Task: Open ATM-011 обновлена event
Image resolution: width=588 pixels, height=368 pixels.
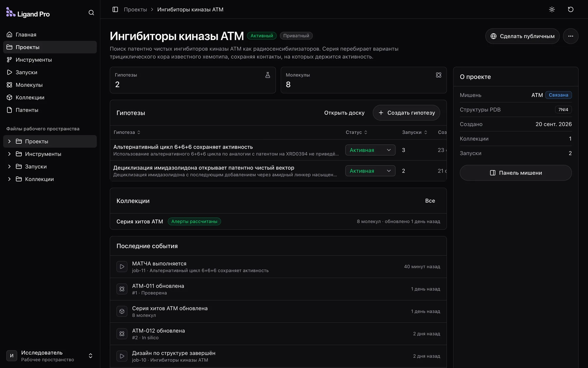Action: coord(278,289)
